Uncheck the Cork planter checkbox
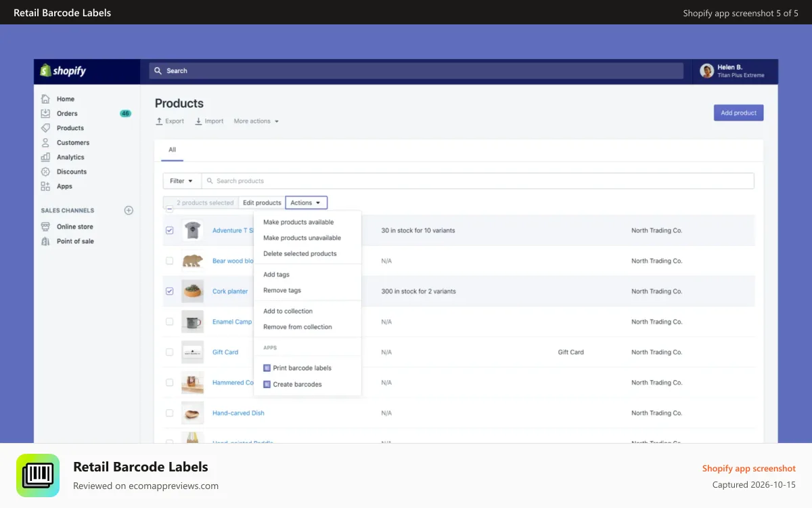The width and height of the screenshot is (812, 508). coord(169,291)
